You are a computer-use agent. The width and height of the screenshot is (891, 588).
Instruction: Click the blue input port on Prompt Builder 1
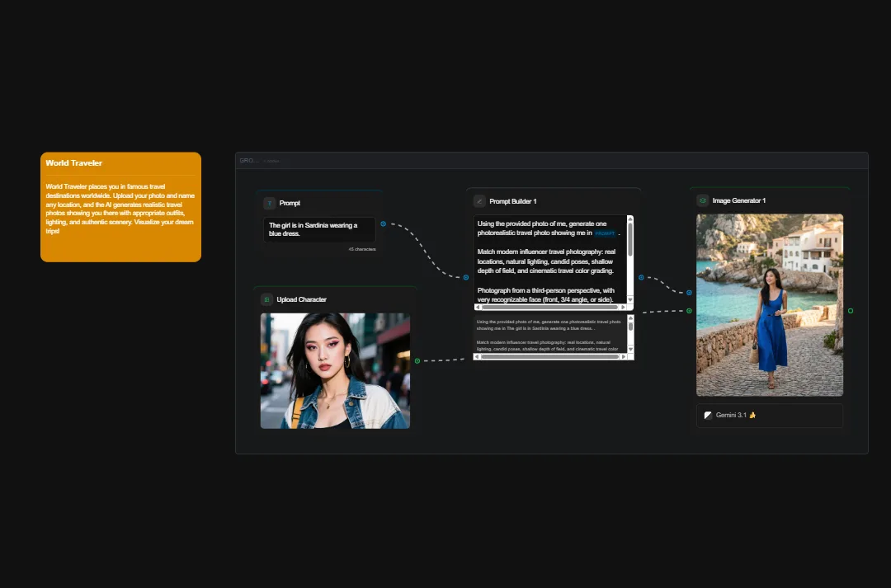[x=466, y=277]
